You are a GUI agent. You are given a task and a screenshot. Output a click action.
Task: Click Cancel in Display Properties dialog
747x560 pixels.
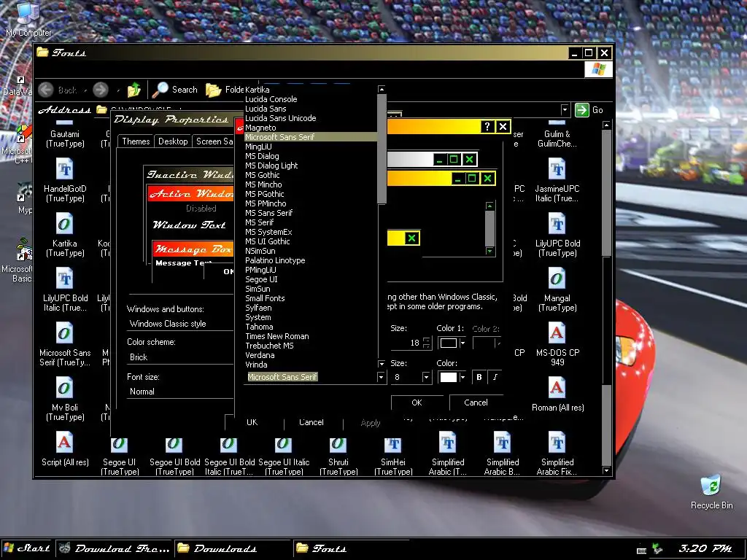pyautogui.click(x=311, y=422)
